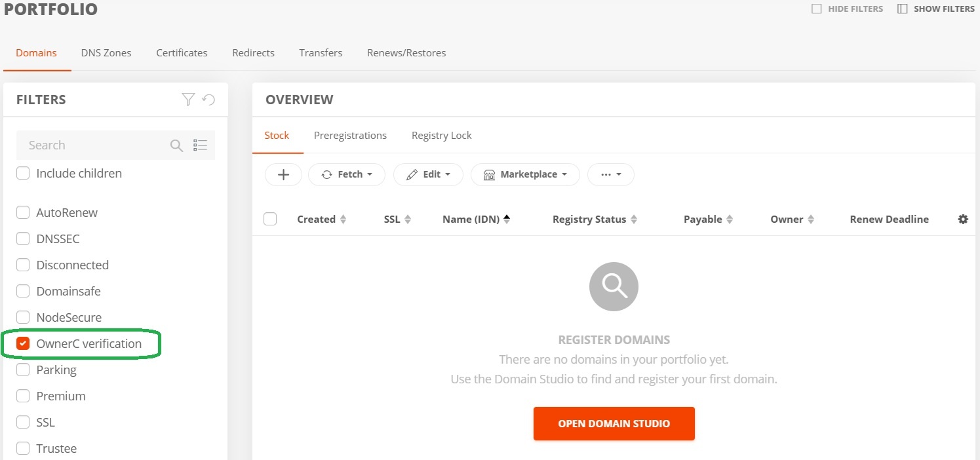980x460 pixels.
Task: Click the Open Domain Studio button
Action: coord(614,424)
